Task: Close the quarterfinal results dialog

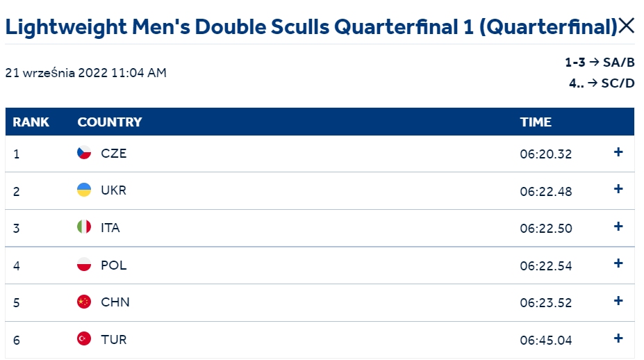Action: pos(627,26)
